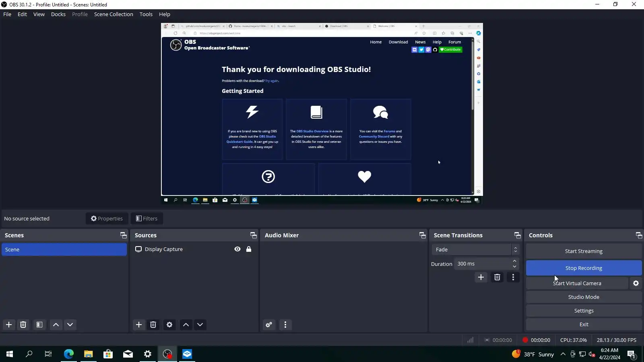Click Start Virtual Camera button
Screen dimensions: 644x362
[577, 283]
